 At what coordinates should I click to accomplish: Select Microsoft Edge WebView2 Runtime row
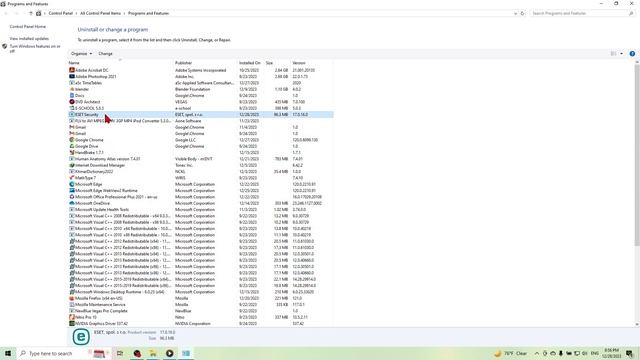pyautogui.click(x=200, y=190)
